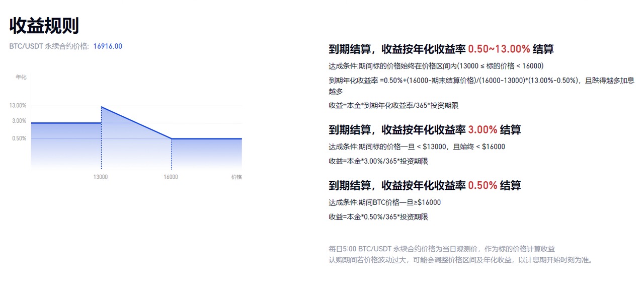Click the 认购期间若价格波动过大 disclaimer note
The width and height of the screenshot is (644, 293).
461,260
